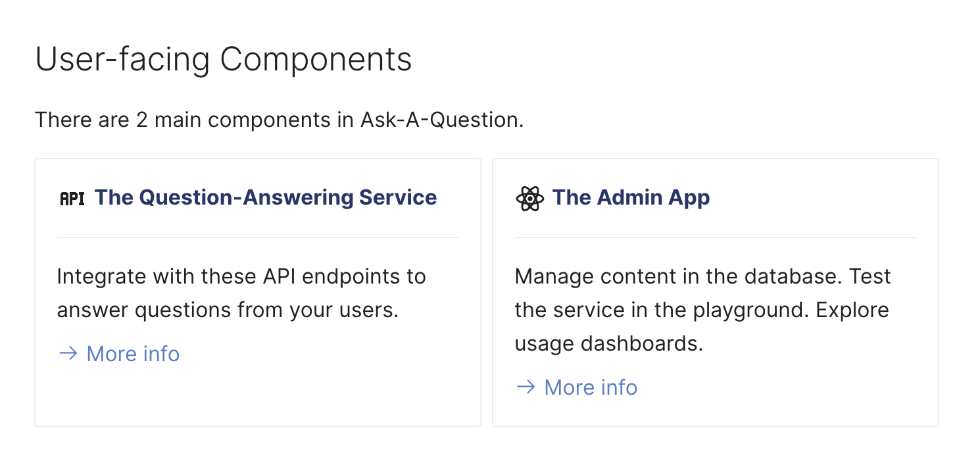Open The Question-Answering Service title link
980x475 pixels.
coord(266,197)
